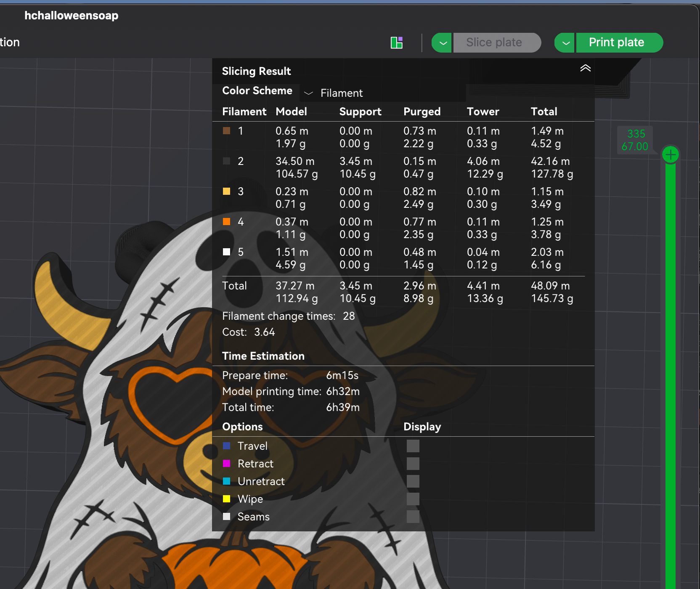This screenshot has width=700, height=589.
Task: Click the filament 2 tower weight 12.29 g
Action: (485, 174)
